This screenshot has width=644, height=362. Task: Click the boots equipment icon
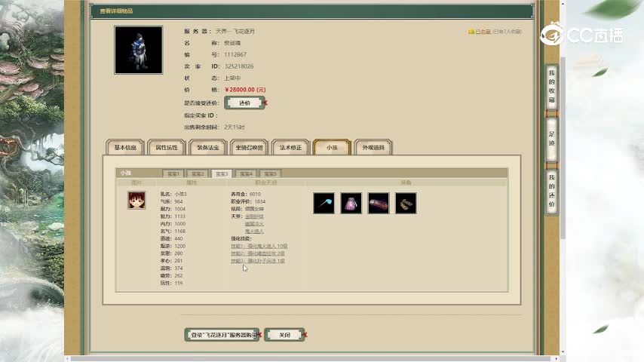coord(406,203)
